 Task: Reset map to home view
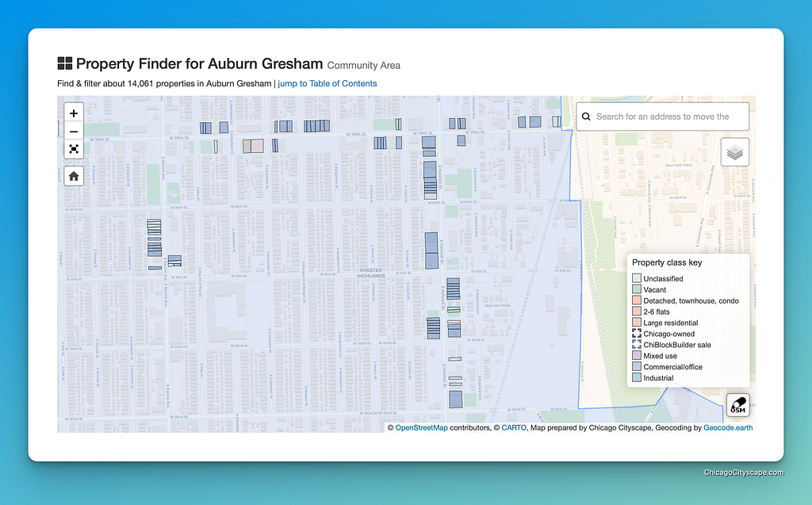pyautogui.click(x=74, y=176)
